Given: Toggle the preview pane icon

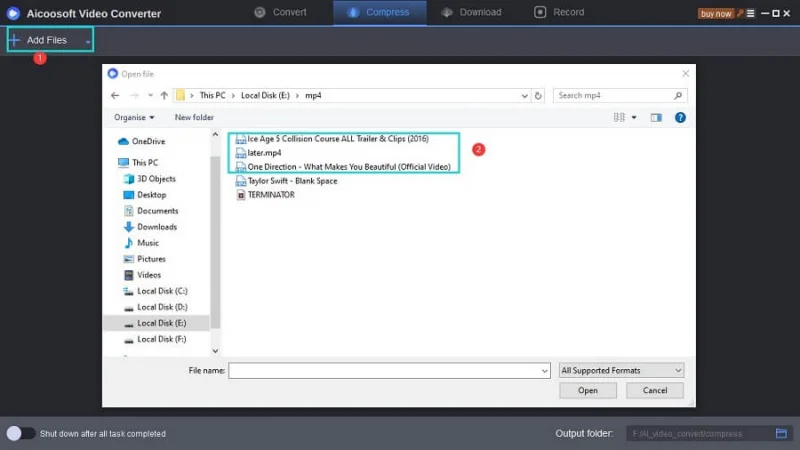Looking at the screenshot, I should click(x=657, y=117).
